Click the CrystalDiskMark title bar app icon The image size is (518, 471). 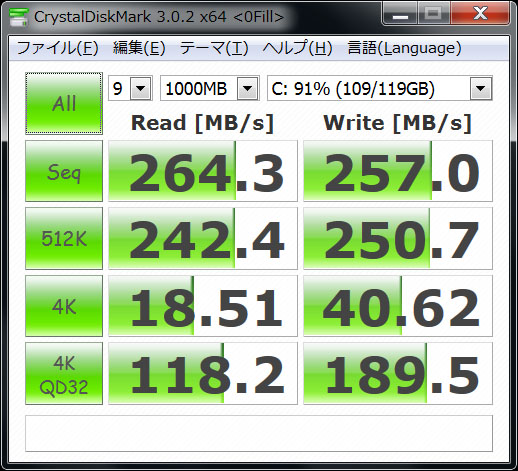point(18,17)
